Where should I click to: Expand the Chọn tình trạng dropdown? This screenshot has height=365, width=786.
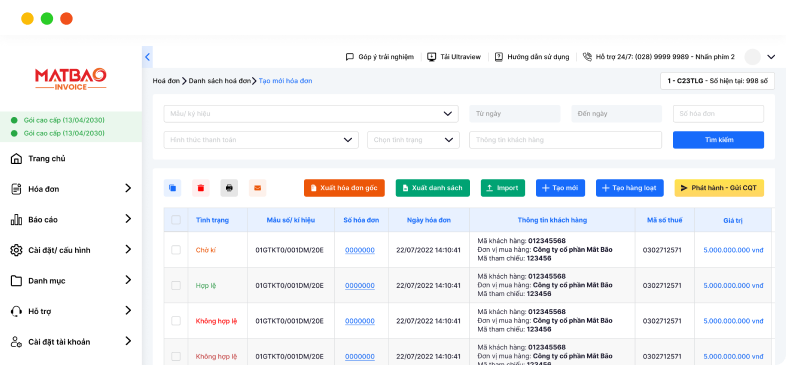pos(413,140)
